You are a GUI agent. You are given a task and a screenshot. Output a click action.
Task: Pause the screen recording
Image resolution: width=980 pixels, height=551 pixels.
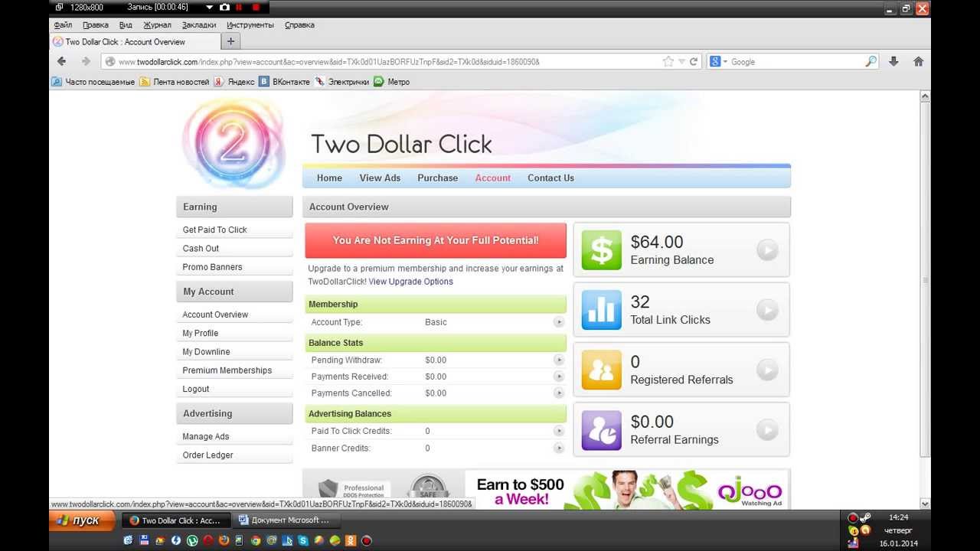coord(239,7)
